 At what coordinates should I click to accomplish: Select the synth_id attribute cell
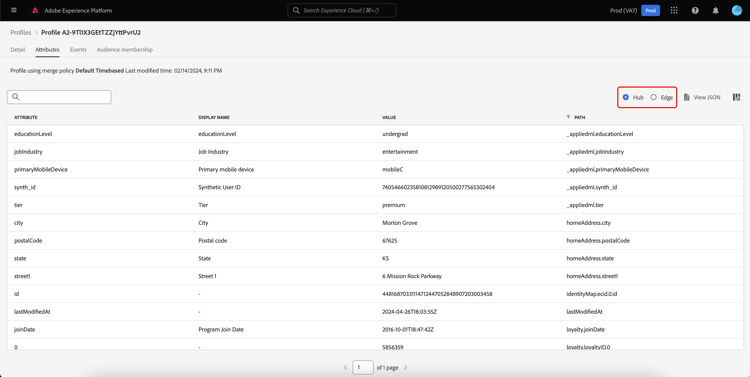pos(25,187)
